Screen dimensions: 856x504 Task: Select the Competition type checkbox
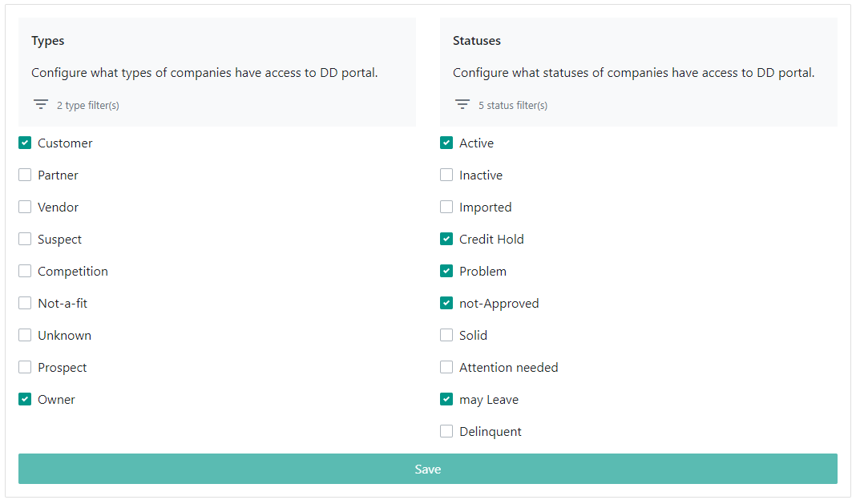tap(25, 272)
